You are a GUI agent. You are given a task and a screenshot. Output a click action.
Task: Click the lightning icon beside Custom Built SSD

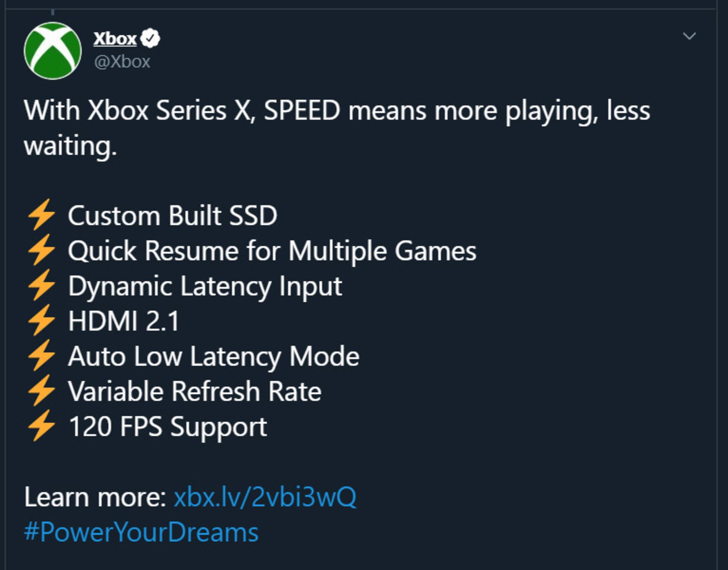click(42, 215)
